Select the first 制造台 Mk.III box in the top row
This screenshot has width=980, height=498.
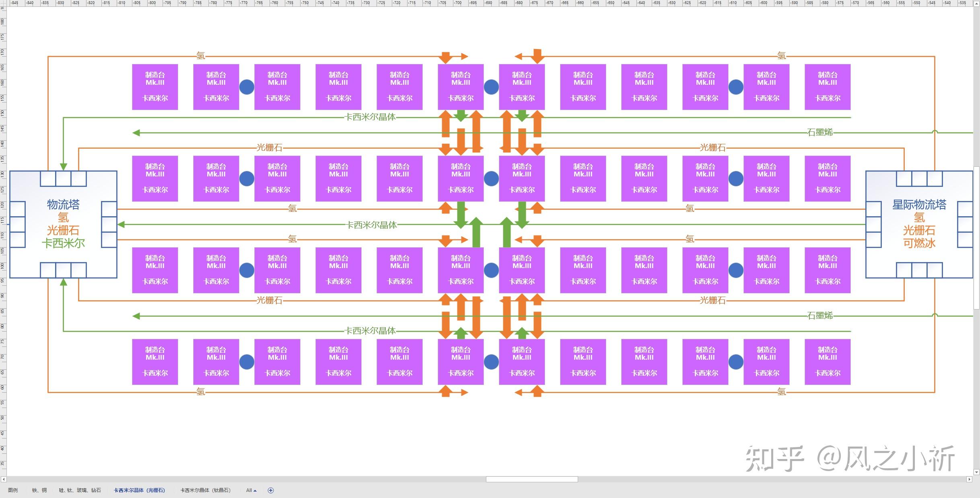point(155,87)
